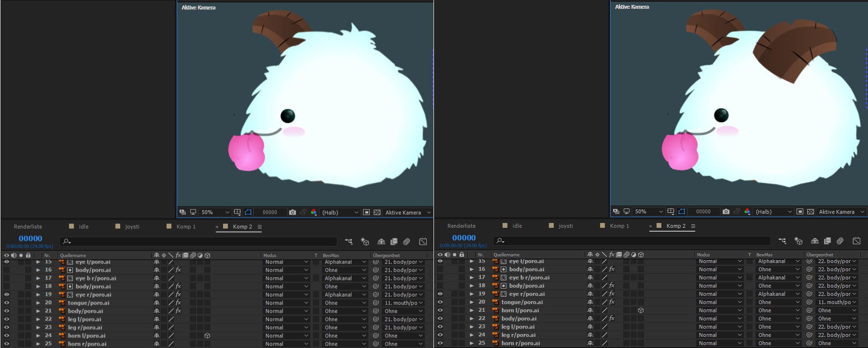Toggle transparency grid in left viewer
This screenshot has width=868, height=348.
(377, 212)
